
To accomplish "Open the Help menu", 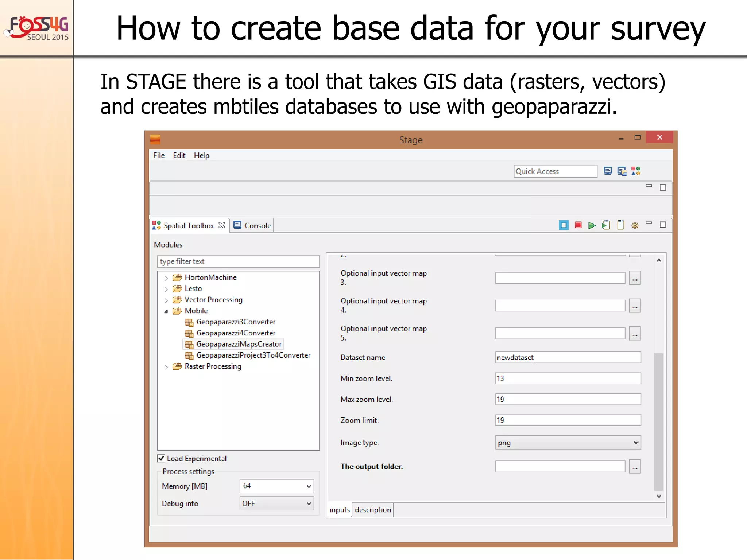I will coord(201,155).
